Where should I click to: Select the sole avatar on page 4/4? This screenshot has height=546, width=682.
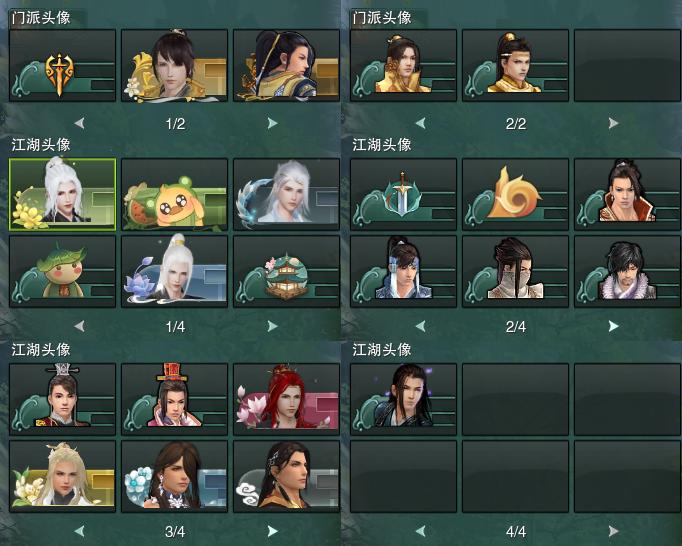click(403, 399)
